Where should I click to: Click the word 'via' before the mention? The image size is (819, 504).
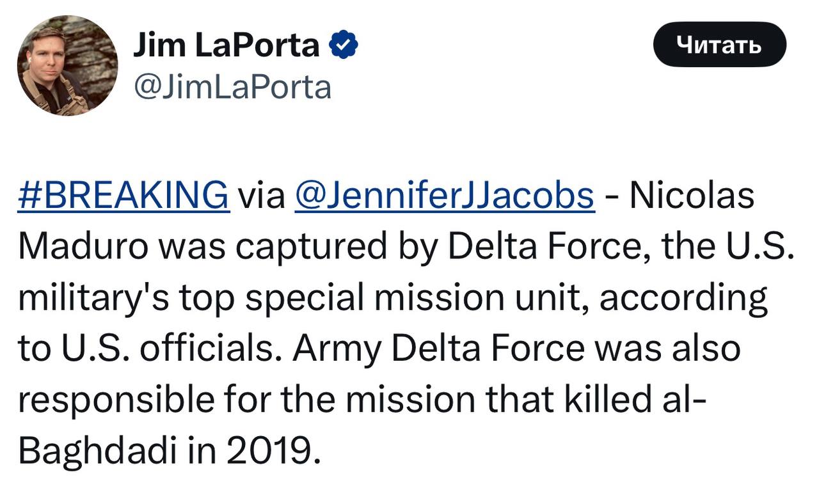(x=260, y=196)
